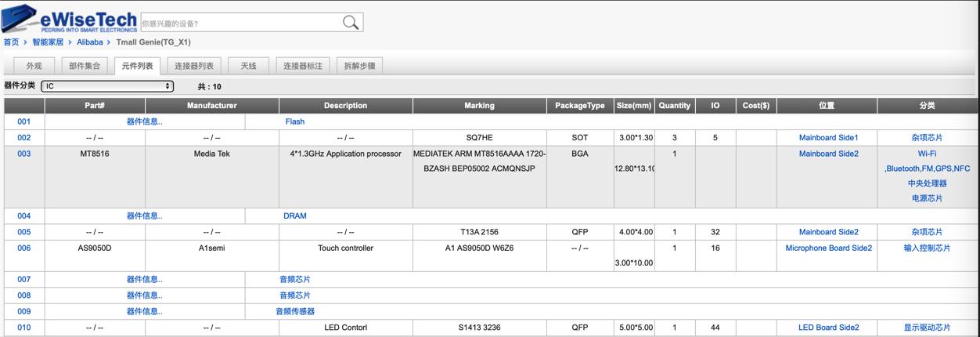Open the 器件分类 IC dropdown
Screen dimensions: 980x337
point(107,86)
